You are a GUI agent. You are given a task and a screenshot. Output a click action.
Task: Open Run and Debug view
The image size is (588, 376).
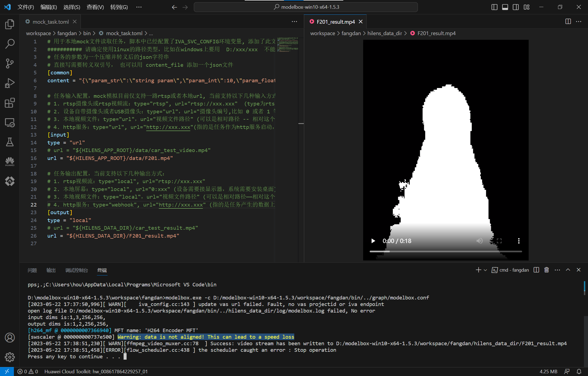pyautogui.click(x=10, y=83)
